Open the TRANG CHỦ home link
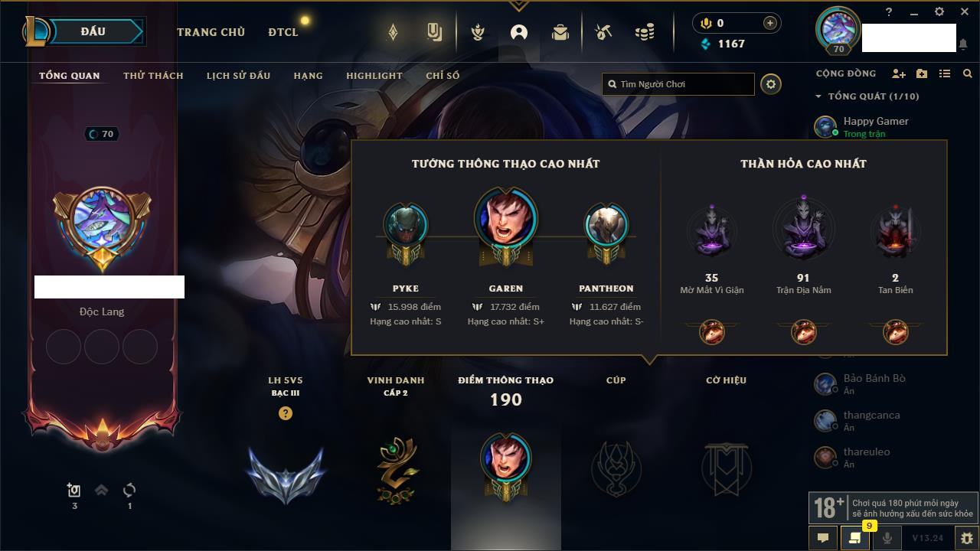Screen dimensions: 980x551 [x=211, y=32]
